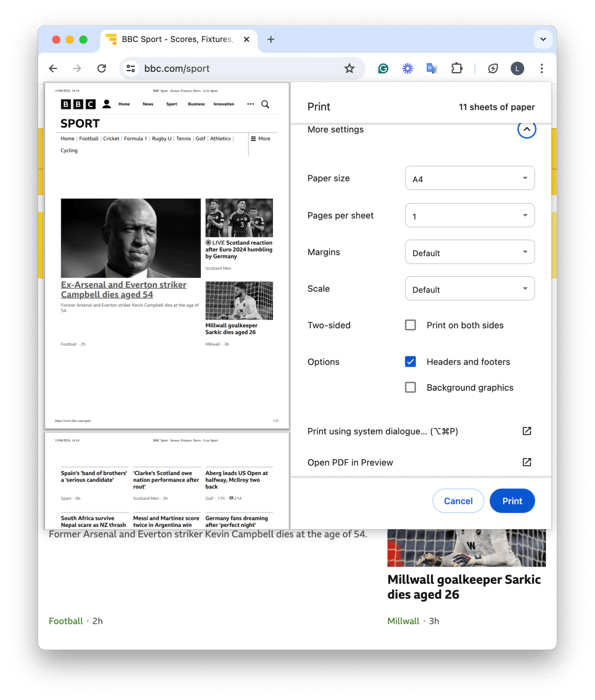Click the goalkeeper article photo on the page

click(466, 548)
